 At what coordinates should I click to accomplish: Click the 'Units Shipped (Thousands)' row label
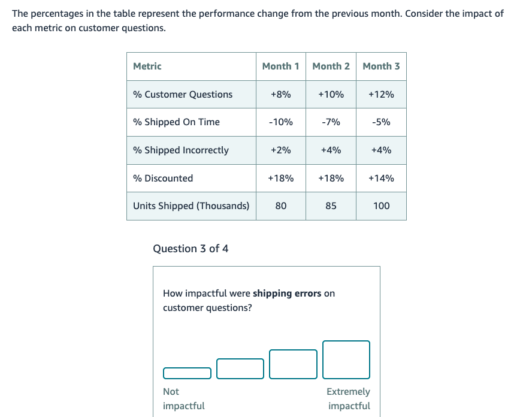[190, 206]
